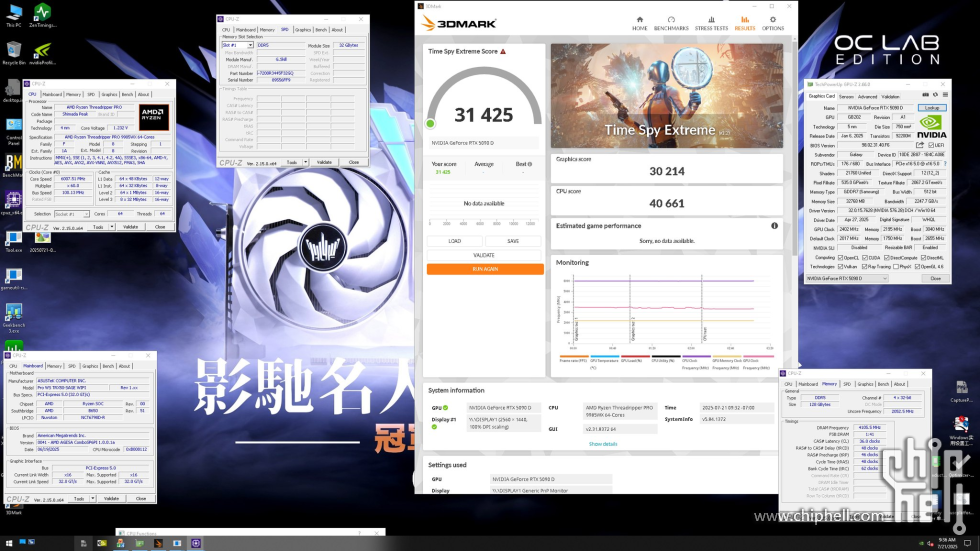Select Graphics tab in CPU-Z SPD window

302,29
